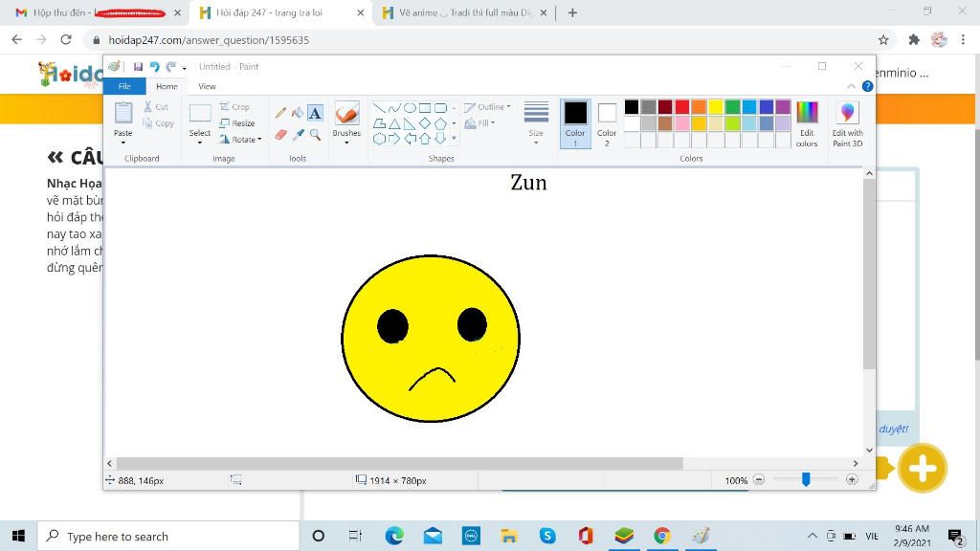Image resolution: width=980 pixels, height=551 pixels.
Task: Open the shape Fill dropdown
Action: 480,123
